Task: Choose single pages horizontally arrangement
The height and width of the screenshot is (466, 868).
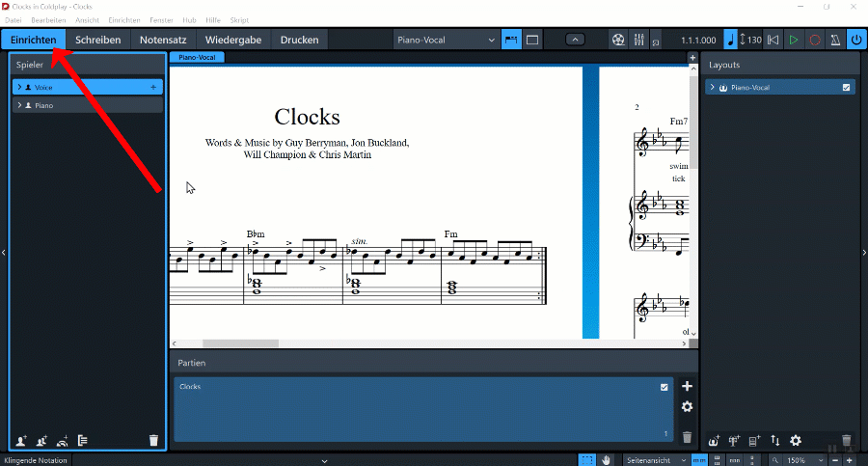Action: [x=735, y=460]
